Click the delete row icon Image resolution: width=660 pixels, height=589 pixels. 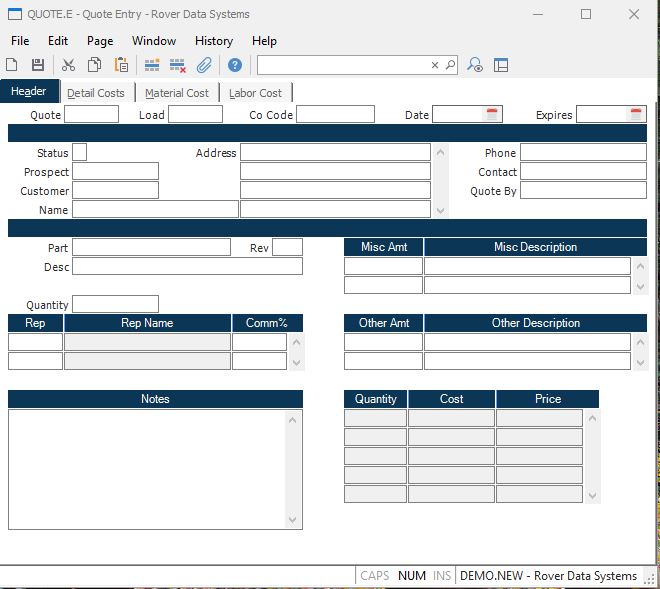coord(177,65)
